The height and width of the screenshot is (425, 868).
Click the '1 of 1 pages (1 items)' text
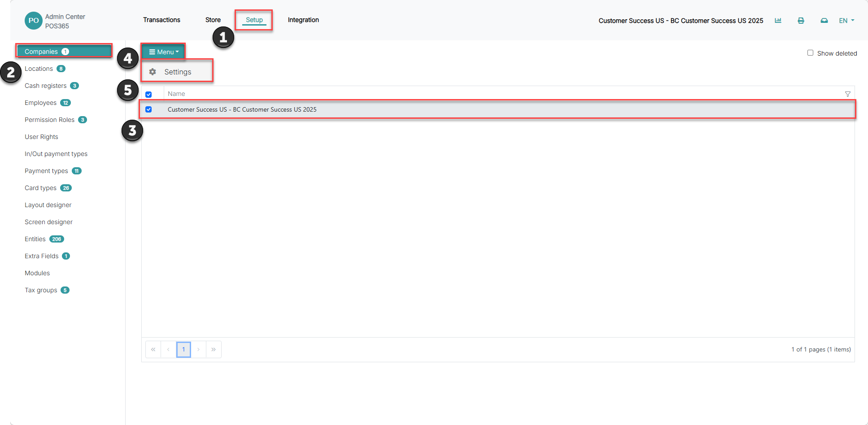(x=821, y=349)
